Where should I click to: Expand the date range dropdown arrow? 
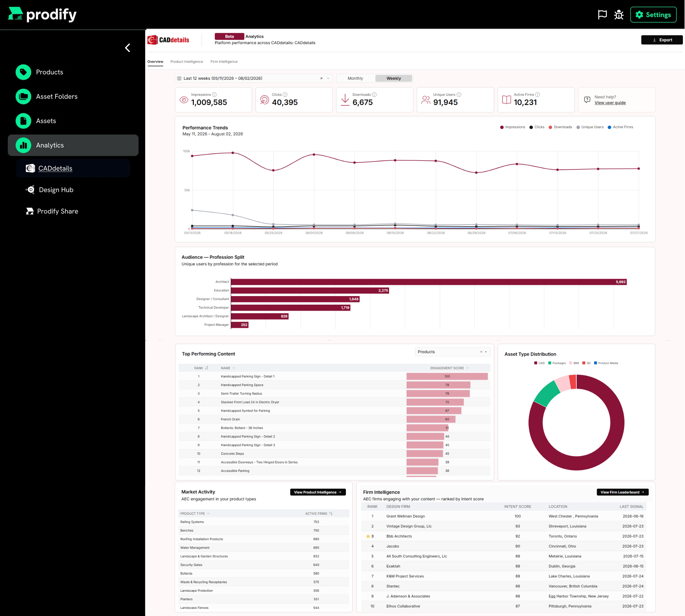pyautogui.click(x=328, y=78)
